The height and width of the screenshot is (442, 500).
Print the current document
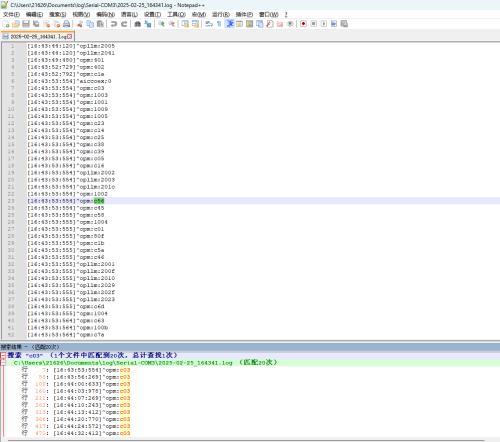(x=66, y=24)
